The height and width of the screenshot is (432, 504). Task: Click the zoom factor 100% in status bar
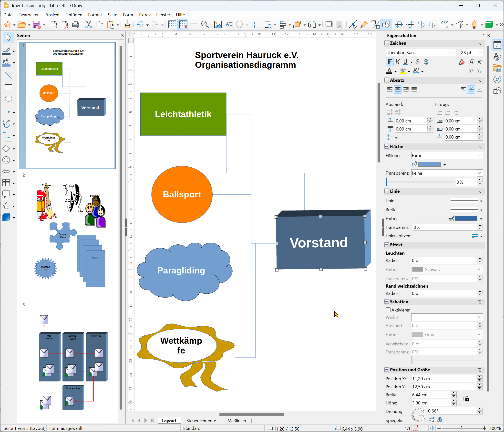[x=495, y=428]
